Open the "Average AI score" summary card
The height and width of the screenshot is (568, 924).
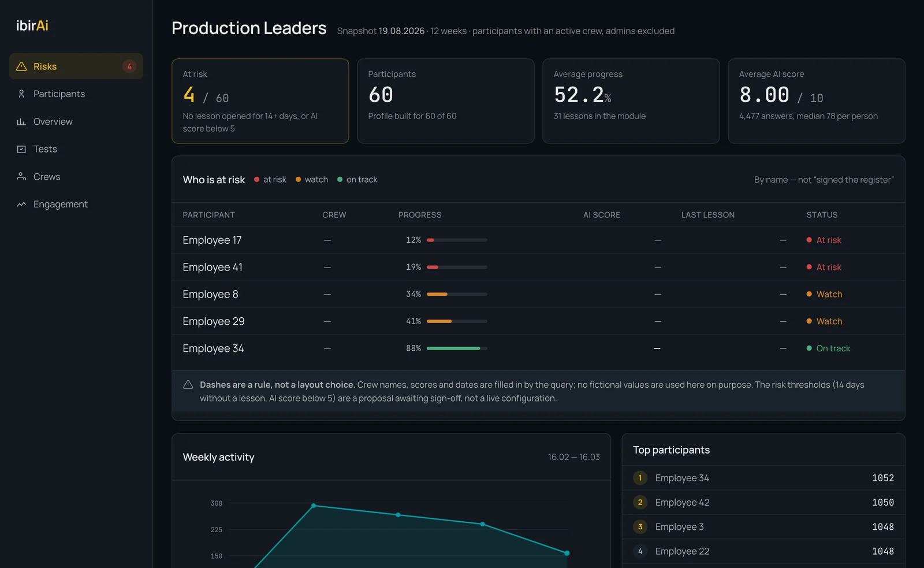pos(817,101)
